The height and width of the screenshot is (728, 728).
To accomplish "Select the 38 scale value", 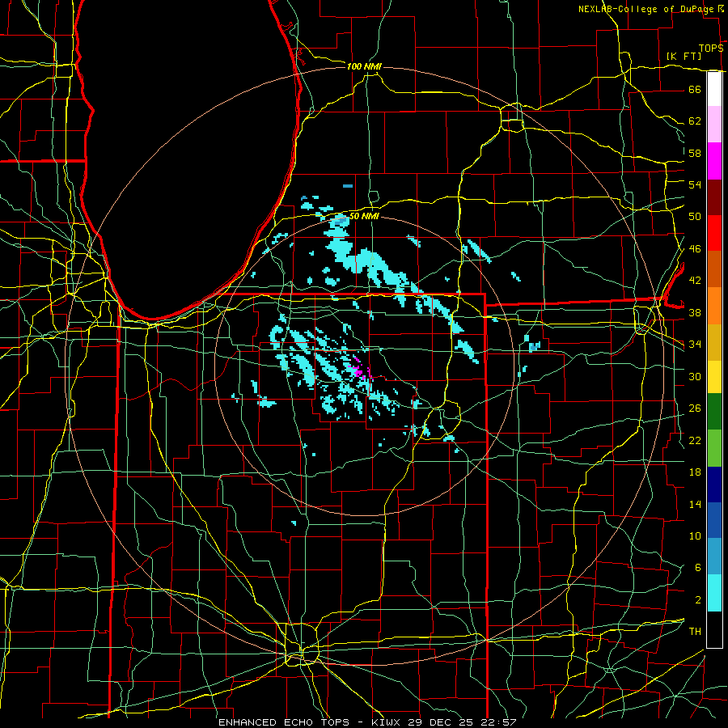I will click(x=695, y=312).
